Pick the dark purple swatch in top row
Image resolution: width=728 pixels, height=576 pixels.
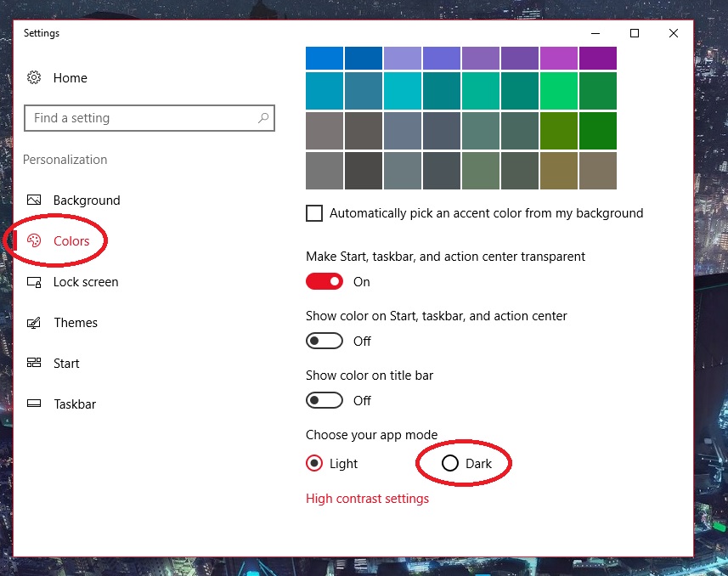coord(598,58)
